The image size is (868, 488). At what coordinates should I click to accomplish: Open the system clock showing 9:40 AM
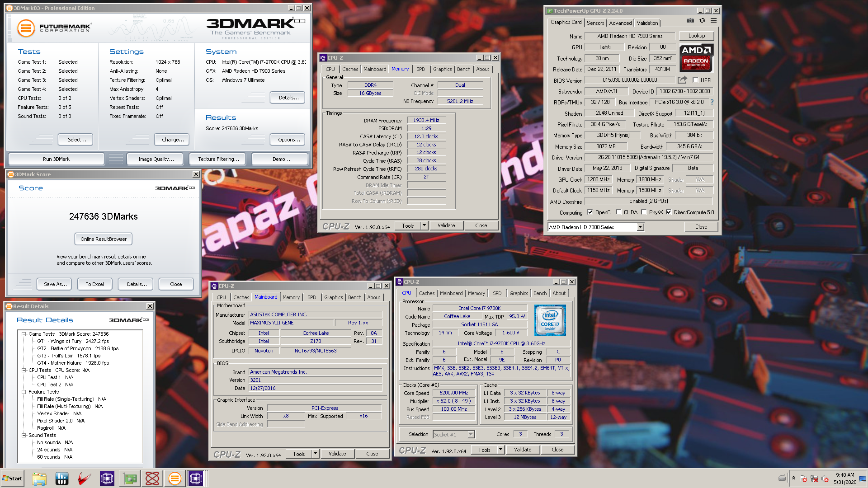tap(845, 479)
